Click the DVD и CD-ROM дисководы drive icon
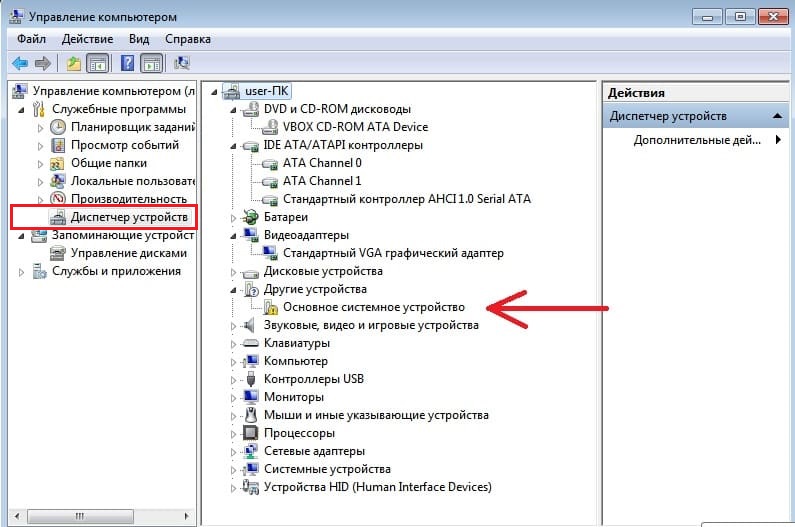Screen dimensions: 795x527 click(x=251, y=109)
